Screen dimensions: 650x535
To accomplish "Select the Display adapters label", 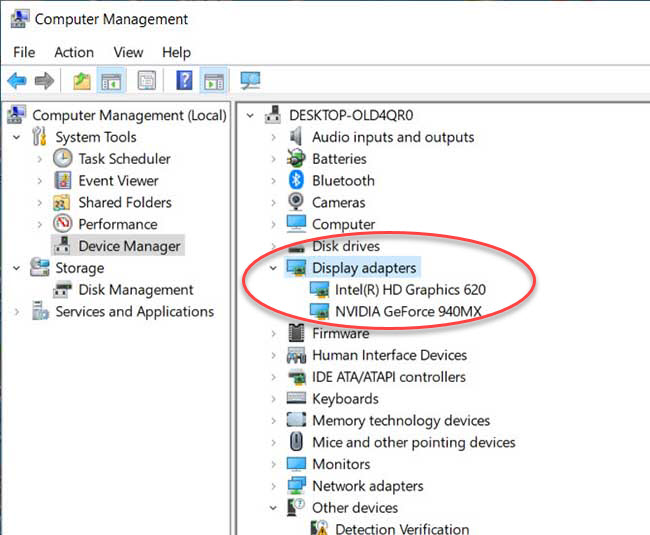I will point(364,268).
